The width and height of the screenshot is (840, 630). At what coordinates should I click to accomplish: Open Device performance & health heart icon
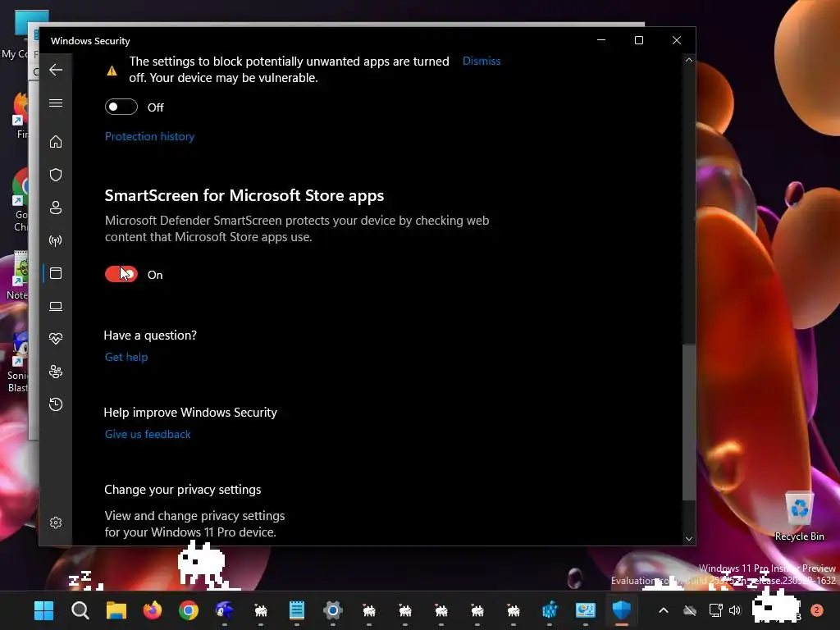[56, 339]
